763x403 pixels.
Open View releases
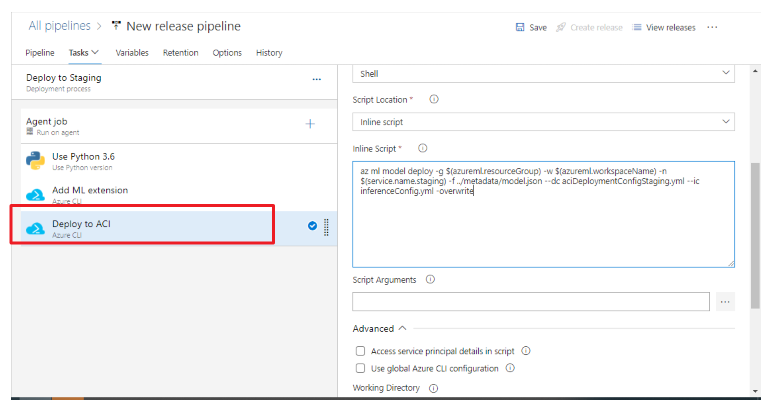(x=671, y=28)
